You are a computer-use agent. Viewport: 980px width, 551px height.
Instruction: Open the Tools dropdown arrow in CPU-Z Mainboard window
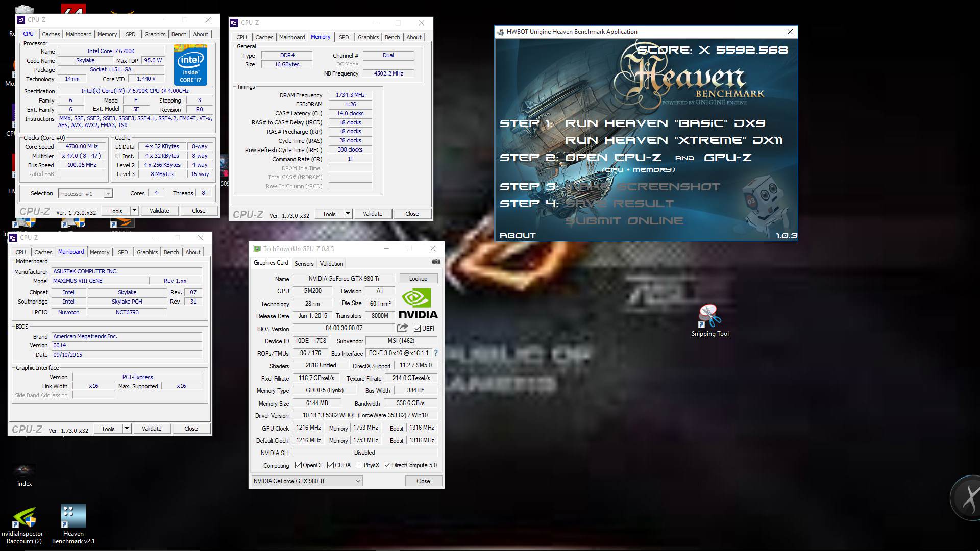pyautogui.click(x=127, y=429)
